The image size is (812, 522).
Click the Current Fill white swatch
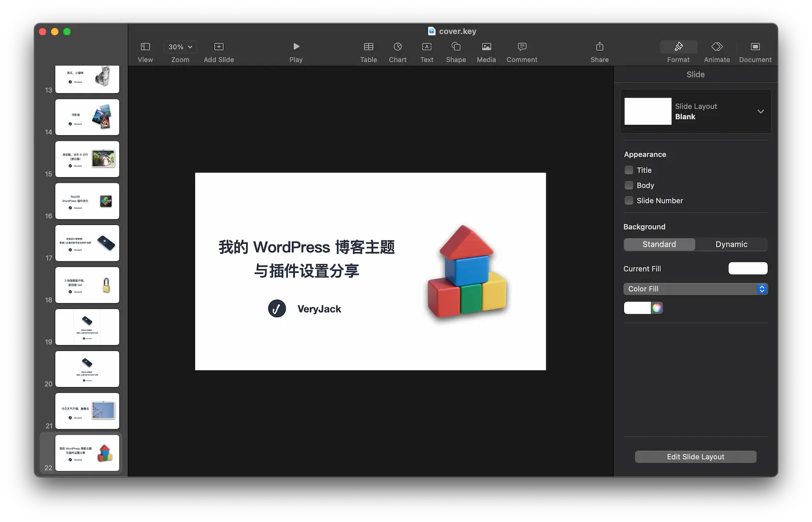click(x=748, y=268)
